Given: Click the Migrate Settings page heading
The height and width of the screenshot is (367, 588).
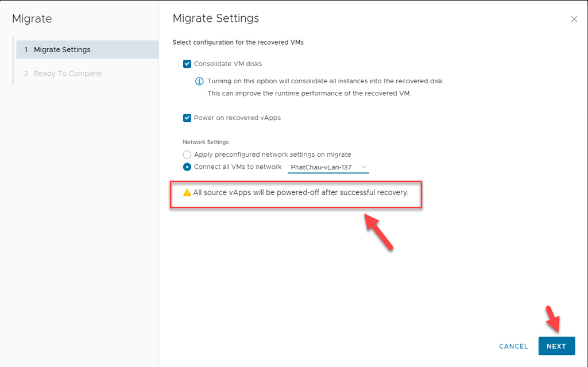Looking at the screenshot, I should pos(216,18).
